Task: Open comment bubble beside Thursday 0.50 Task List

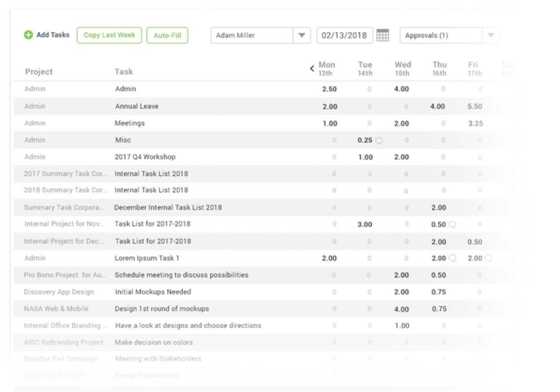Action: point(452,224)
